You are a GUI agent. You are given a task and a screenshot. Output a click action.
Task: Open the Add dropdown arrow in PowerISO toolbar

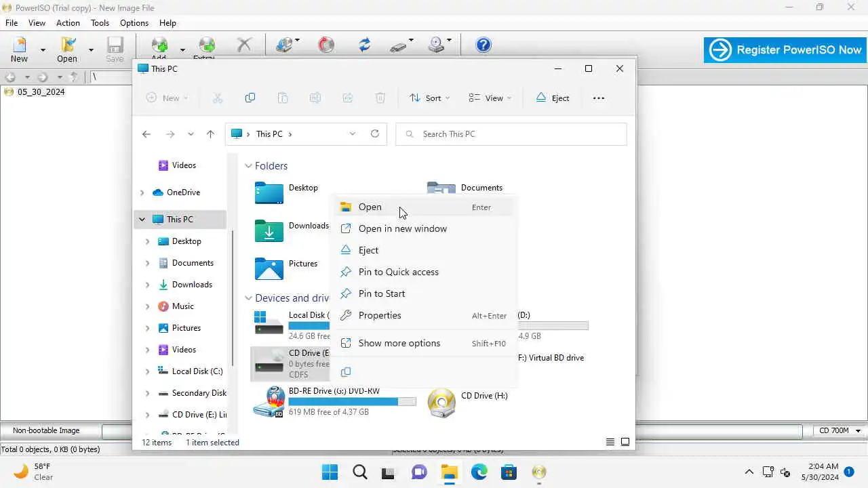click(182, 49)
